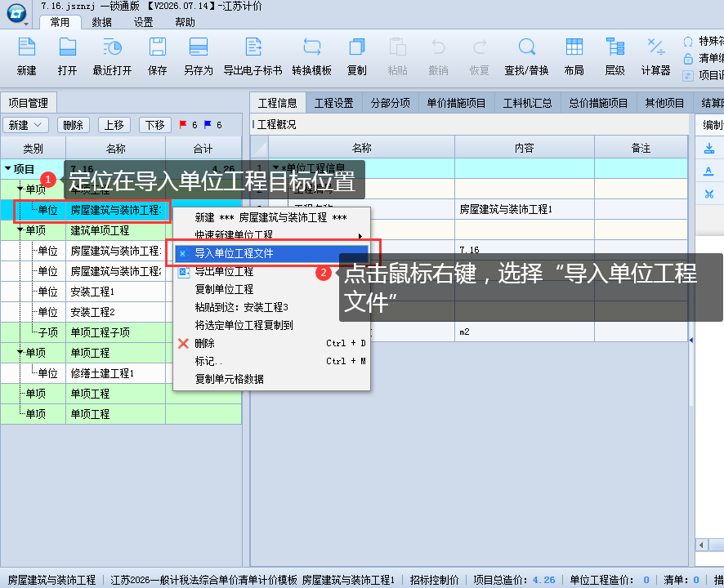Select the 安装工程2 tree row
This screenshot has height=588, width=724.
pos(121,312)
